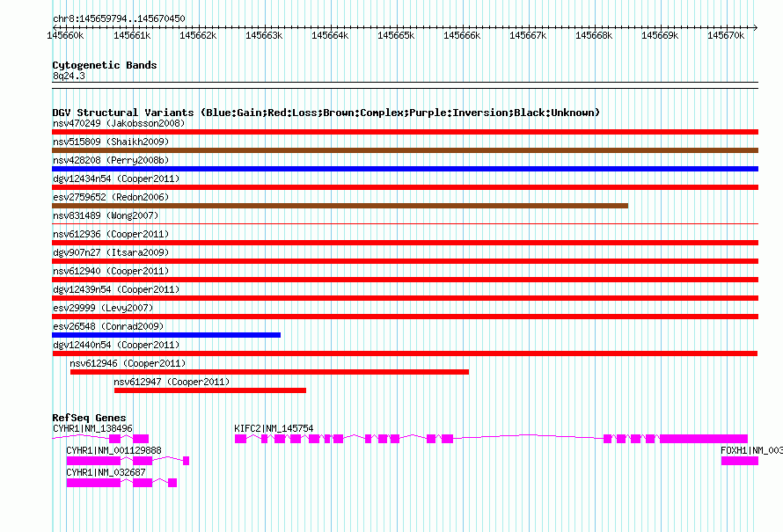This screenshot has height=532, width=783.
Task: Click the large last exon of KIFC2
Action: pyautogui.click(x=704, y=439)
